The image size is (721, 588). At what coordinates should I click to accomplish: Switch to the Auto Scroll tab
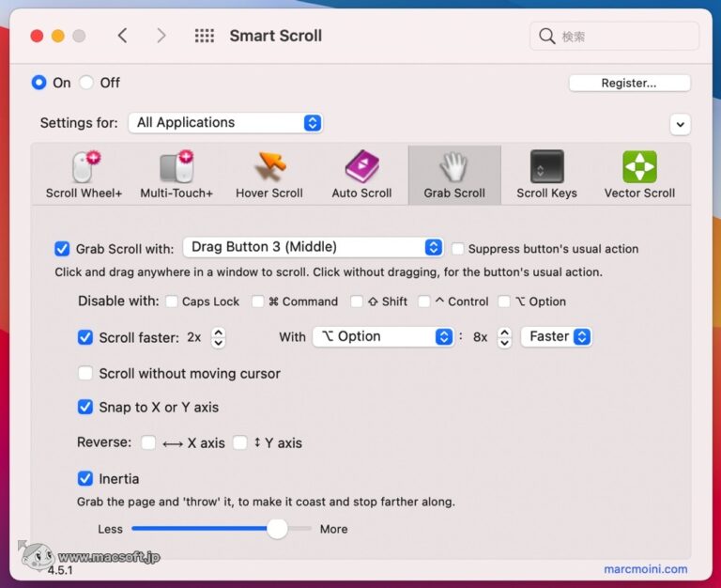(361, 175)
